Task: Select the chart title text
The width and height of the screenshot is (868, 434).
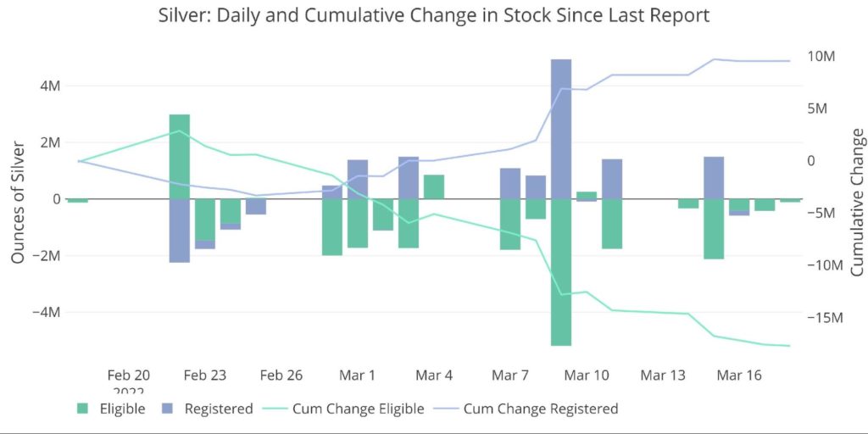Action: click(x=433, y=15)
